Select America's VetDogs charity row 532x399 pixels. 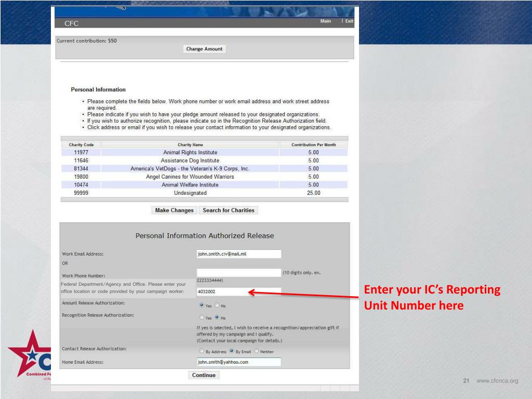204,169
